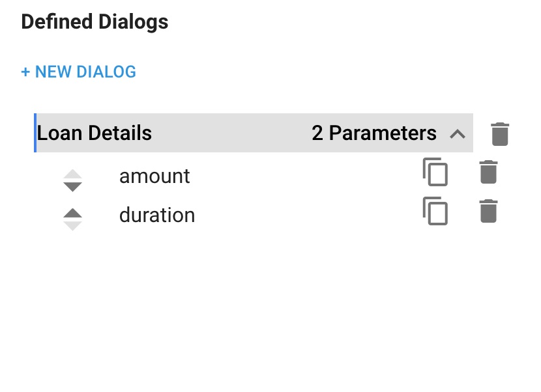This screenshot has width=541, height=392.
Task: Delete the duration parameter
Action: [488, 211]
